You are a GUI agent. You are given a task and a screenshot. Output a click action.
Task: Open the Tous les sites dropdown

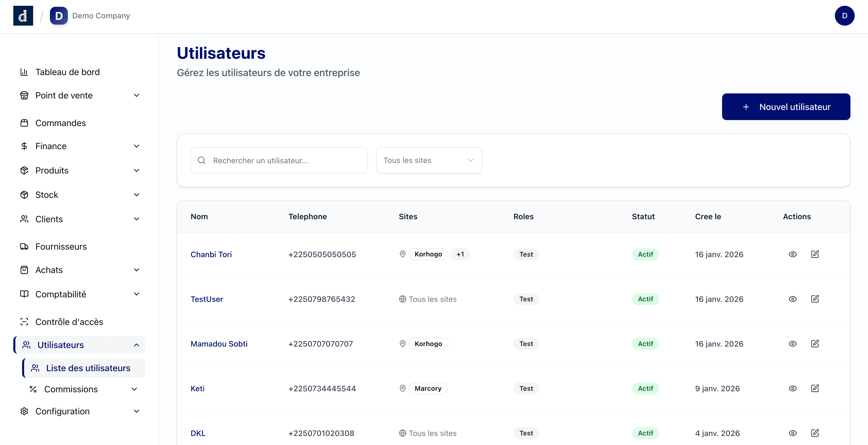(429, 160)
